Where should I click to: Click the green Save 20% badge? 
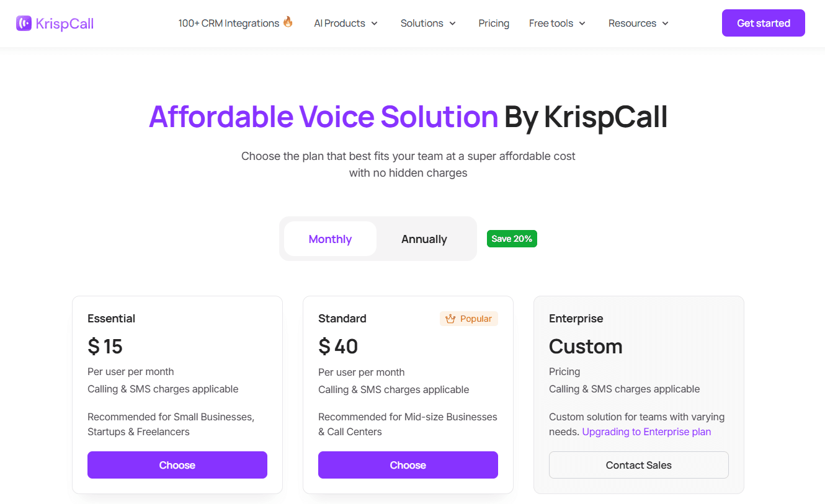pyautogui.click(x=512, y=239)
